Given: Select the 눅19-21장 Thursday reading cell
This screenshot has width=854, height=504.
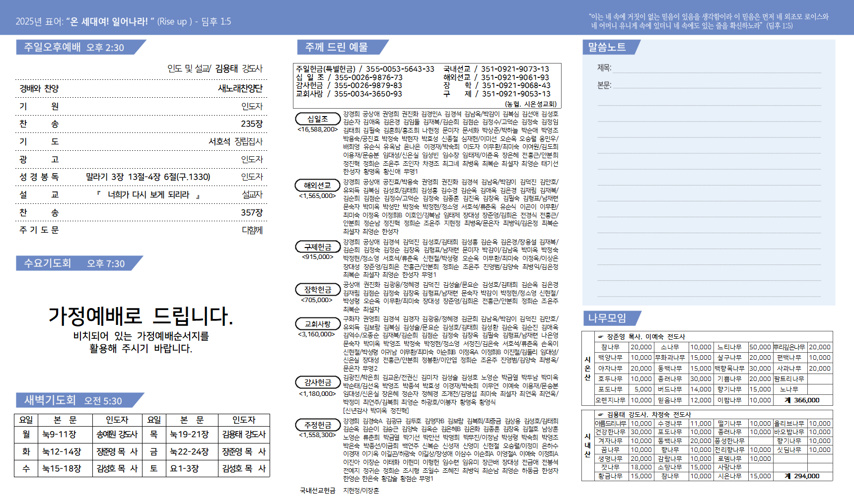Looking at the screenshot, I should click(192, 435).
